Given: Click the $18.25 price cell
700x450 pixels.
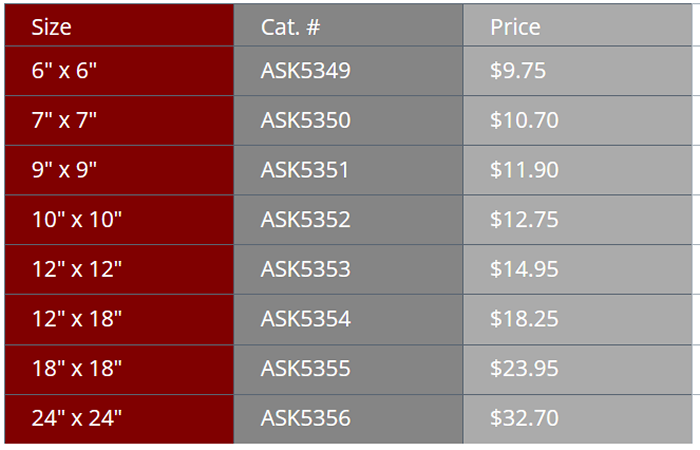Looking at the screenshot, I should 524,319.
